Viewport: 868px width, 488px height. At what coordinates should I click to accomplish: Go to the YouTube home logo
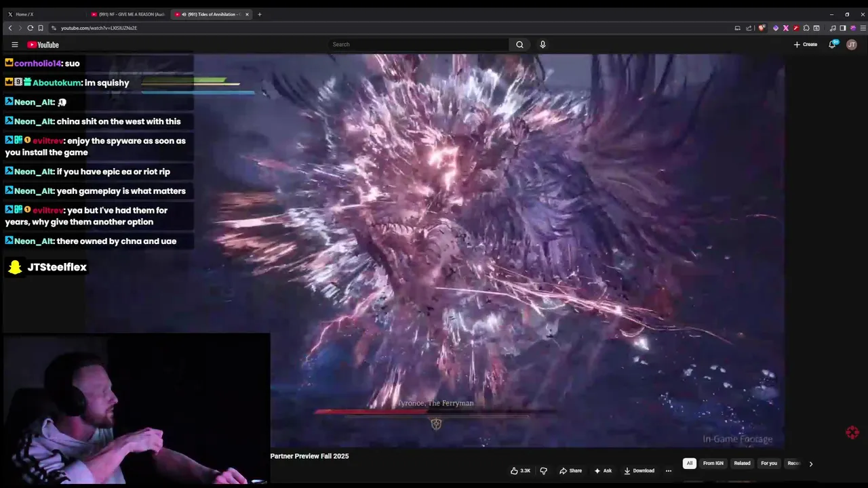43,45
